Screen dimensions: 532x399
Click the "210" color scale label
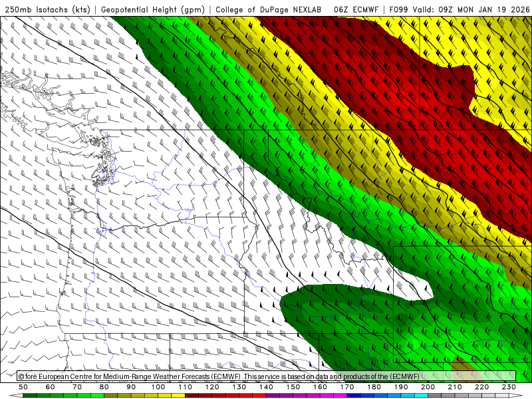455,387
